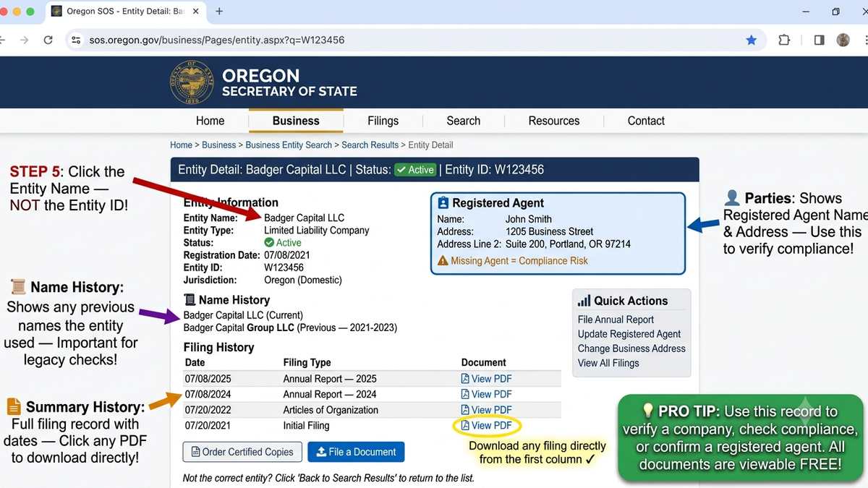Viewport: 868px width, 488px height.
Task: Click the 07/08/2025 filing date
Action: [208, 379]
